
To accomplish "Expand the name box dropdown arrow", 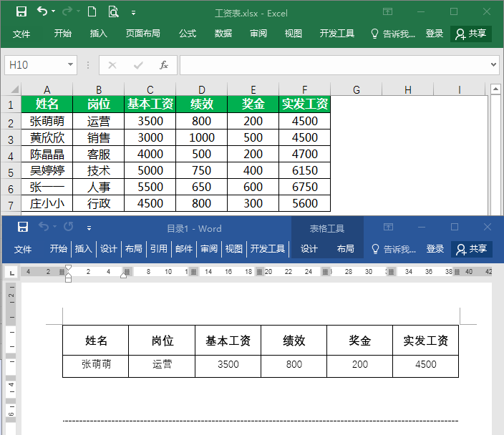I will [x=70, y=64].
